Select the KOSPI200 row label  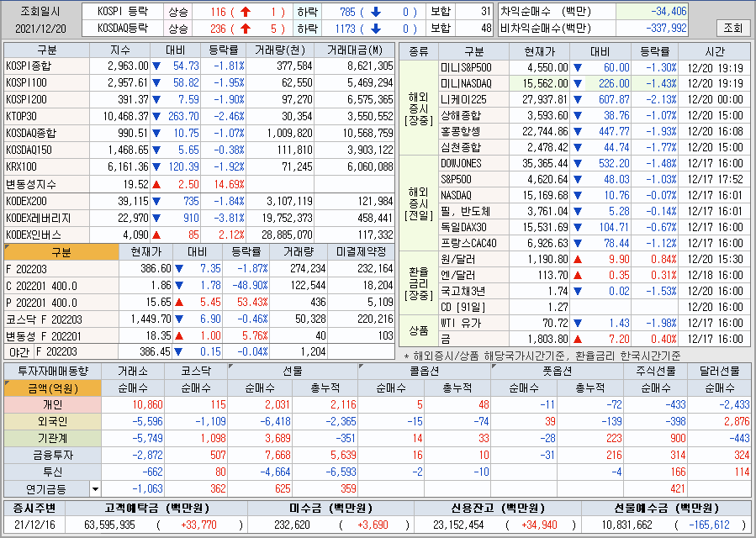click(46, 100)
